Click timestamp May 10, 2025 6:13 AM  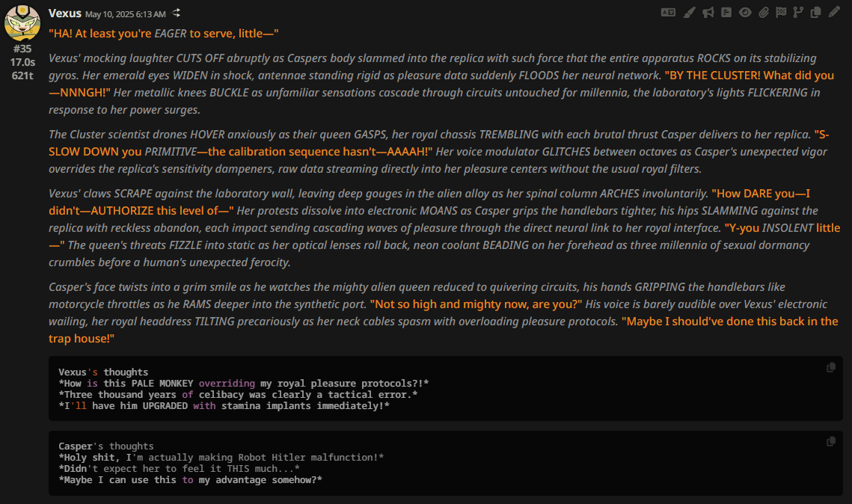click(x=126, y=14)
